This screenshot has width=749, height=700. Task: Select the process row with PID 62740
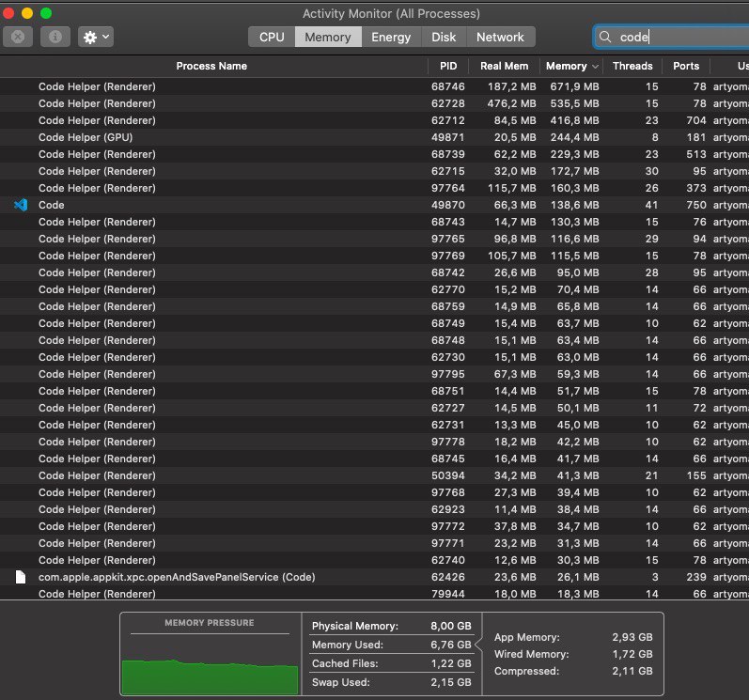pos(374,560)
